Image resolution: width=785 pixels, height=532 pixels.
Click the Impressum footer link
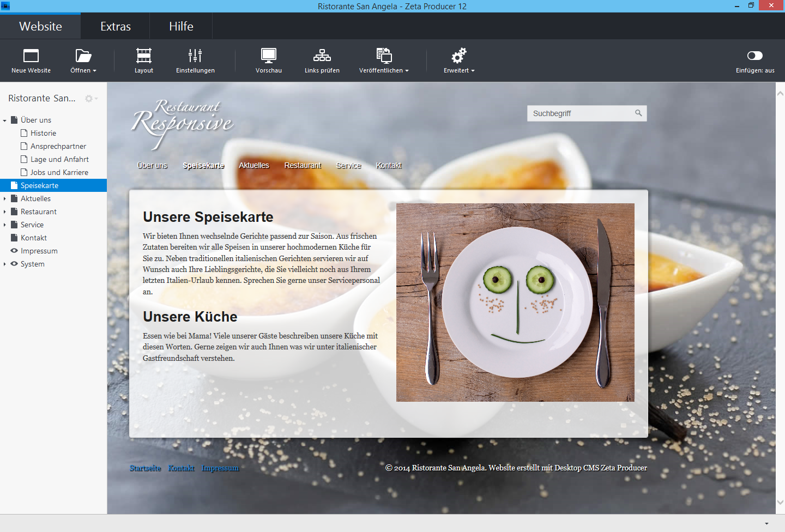coord(220,468)
